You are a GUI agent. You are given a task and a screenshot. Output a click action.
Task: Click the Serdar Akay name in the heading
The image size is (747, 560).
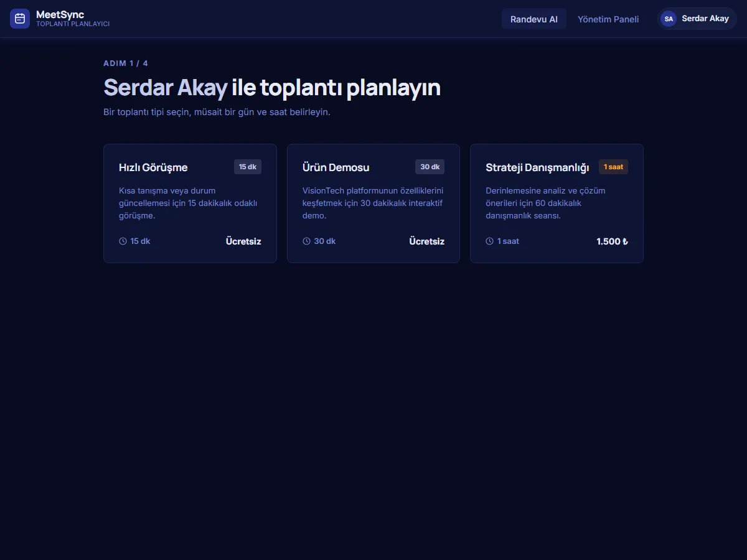(x=165, y=88)
